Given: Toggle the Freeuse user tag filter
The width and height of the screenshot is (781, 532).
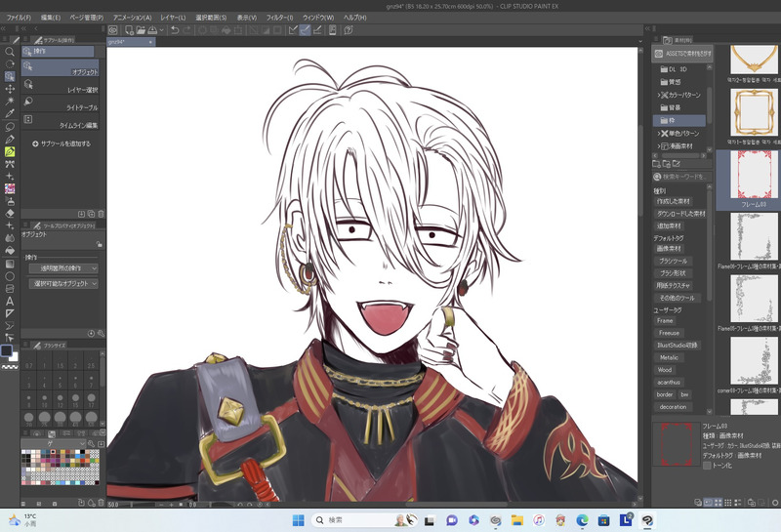Looking at the screenshot, I should [669, 333].
